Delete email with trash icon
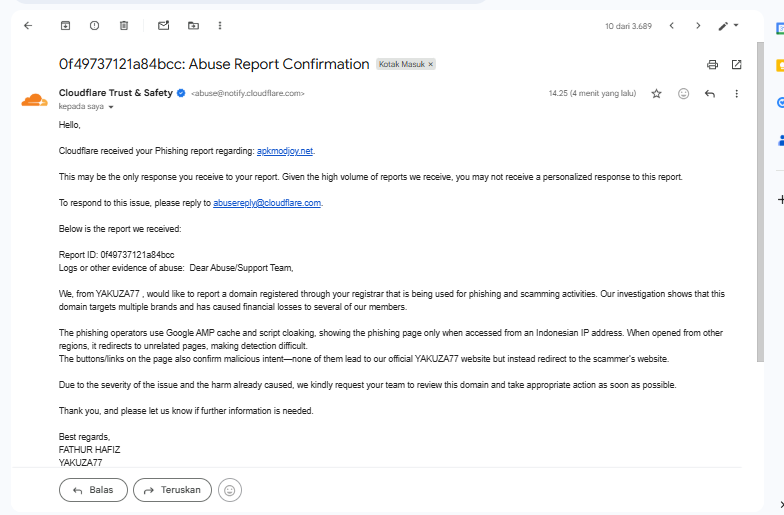 [124, 26]
